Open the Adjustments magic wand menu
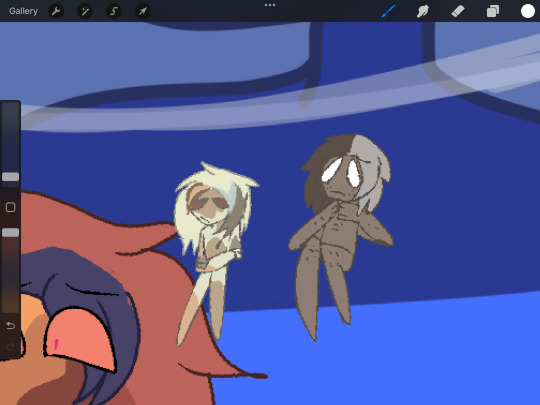 pos(85,11)
